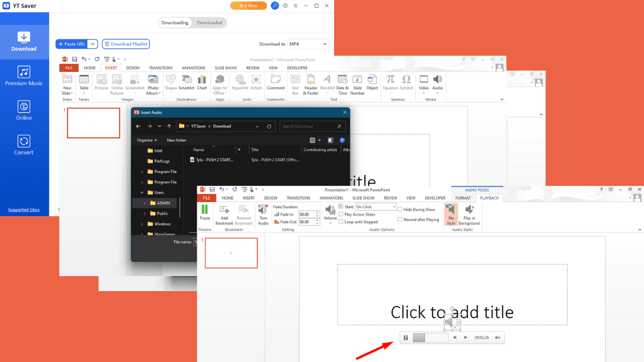
Task: Click the blue key icon beside Buy Now
Action: point(275,6)
